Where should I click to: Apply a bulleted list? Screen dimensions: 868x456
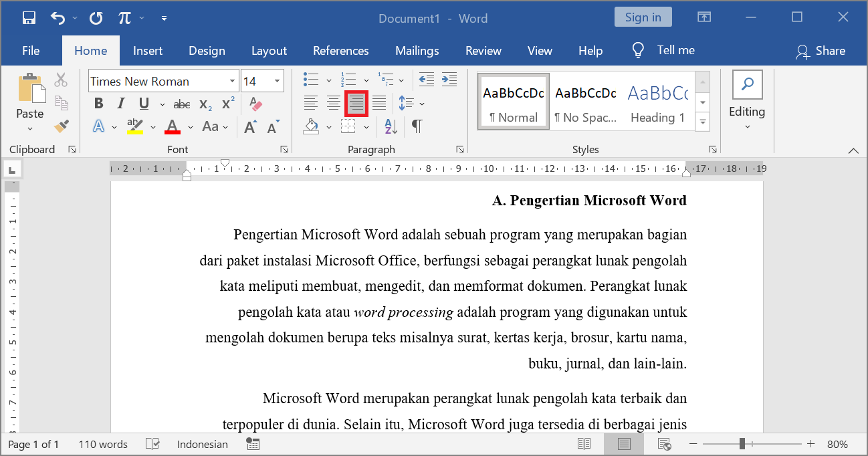pyautogui.click(x=311, y=80)
